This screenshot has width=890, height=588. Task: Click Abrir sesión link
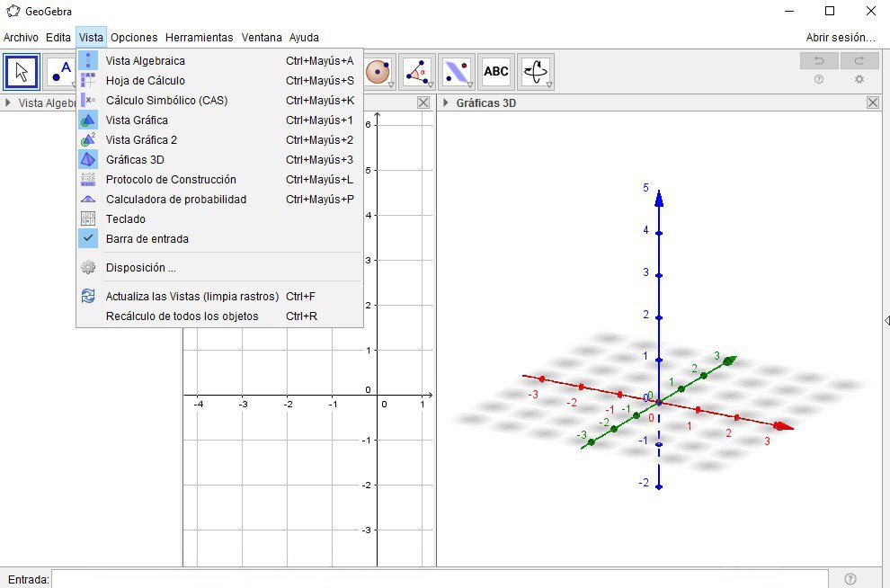(841, 38)
